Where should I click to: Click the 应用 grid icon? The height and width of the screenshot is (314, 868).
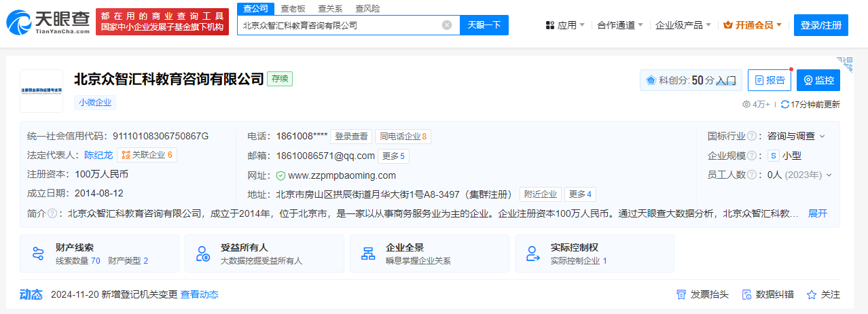pyautogui.click(x=550, y=25)
